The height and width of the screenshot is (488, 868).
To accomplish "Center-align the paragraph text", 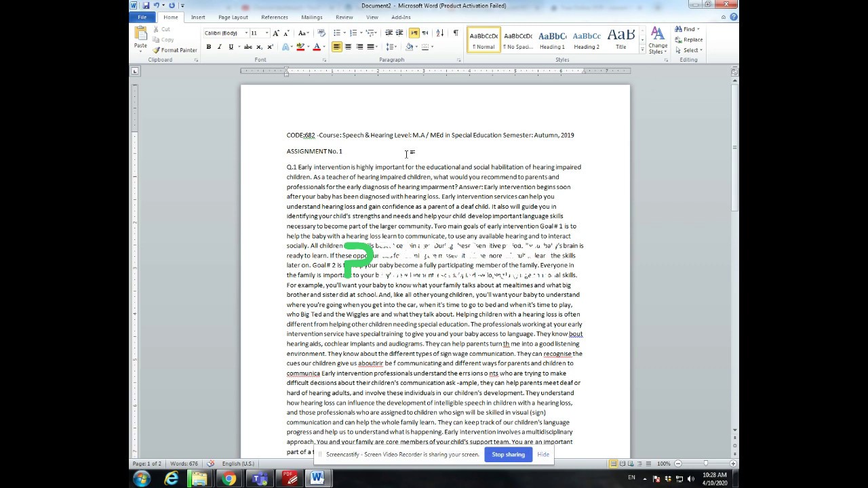I will point(348,47).
